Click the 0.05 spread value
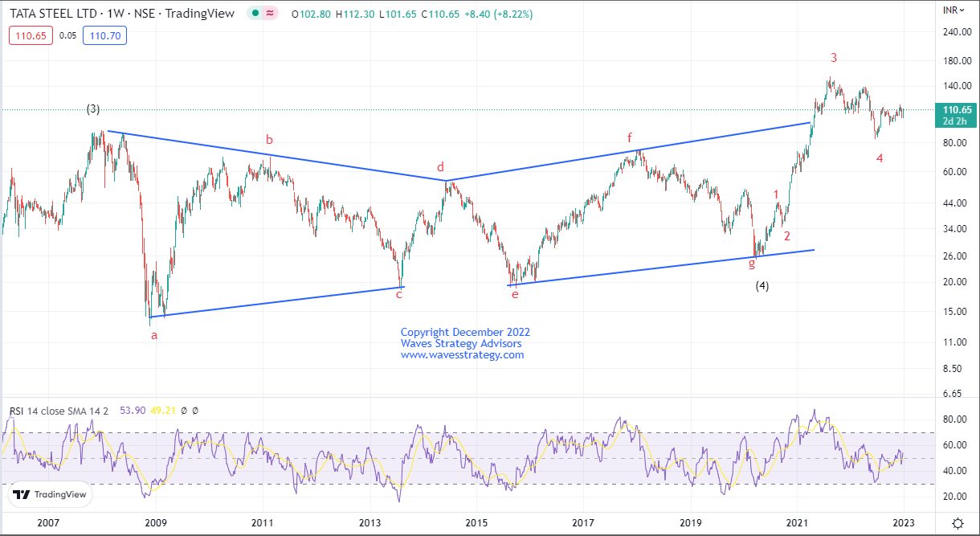980x536 pixels. pos(68,35)
